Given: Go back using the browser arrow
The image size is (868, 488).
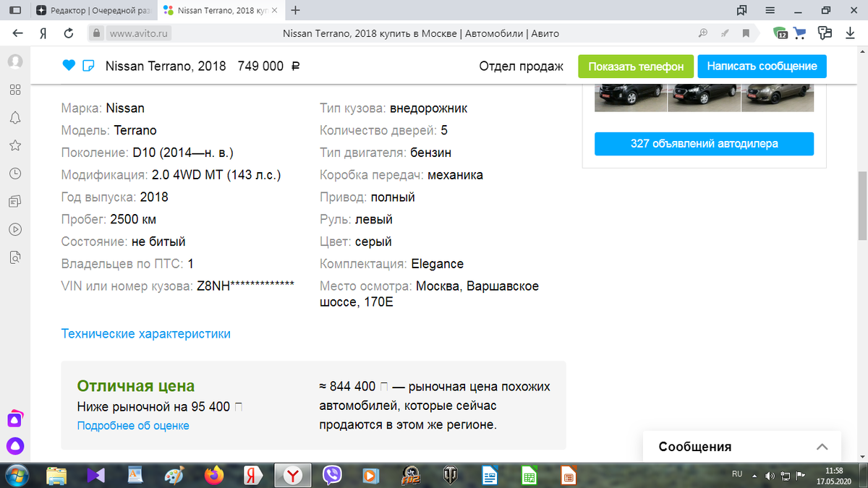Looking at the screenshot, I should coord(17,33).
